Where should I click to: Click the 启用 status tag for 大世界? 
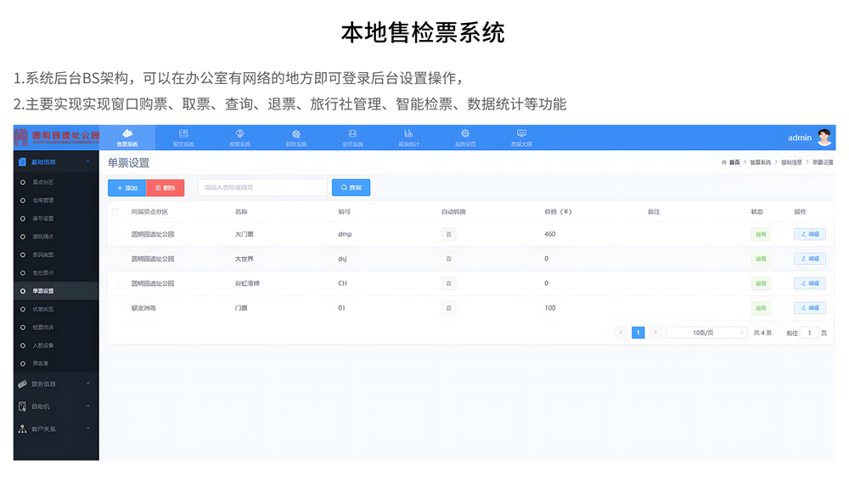point(761,259)
